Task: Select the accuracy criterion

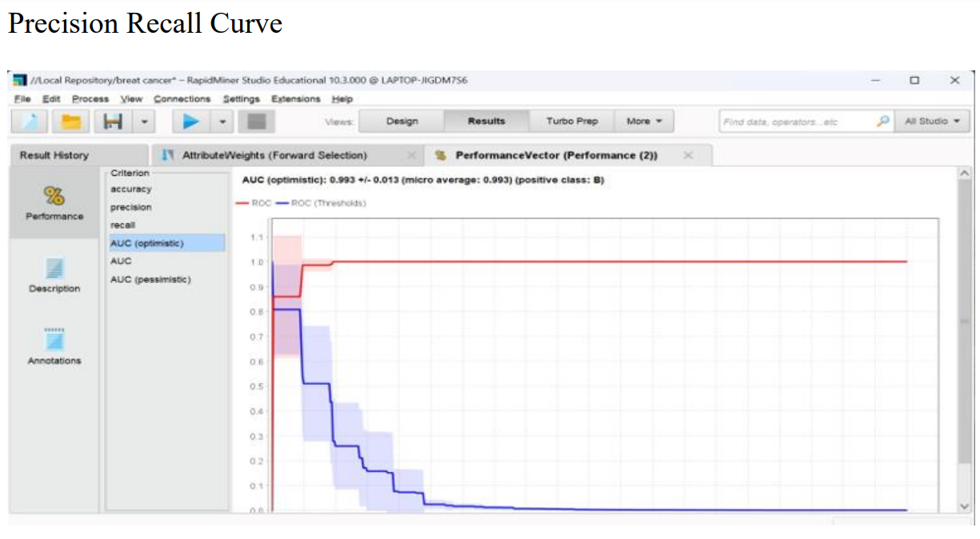Action: pos(130,190)
